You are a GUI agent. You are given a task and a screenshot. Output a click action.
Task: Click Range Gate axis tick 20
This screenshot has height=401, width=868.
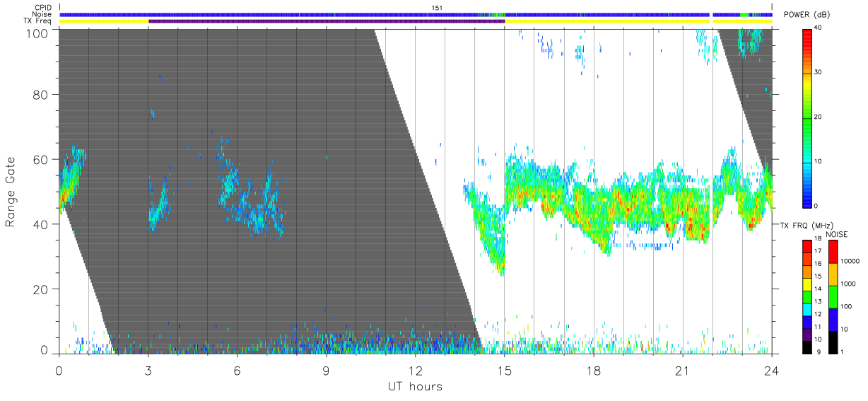(x=42, y=289)
